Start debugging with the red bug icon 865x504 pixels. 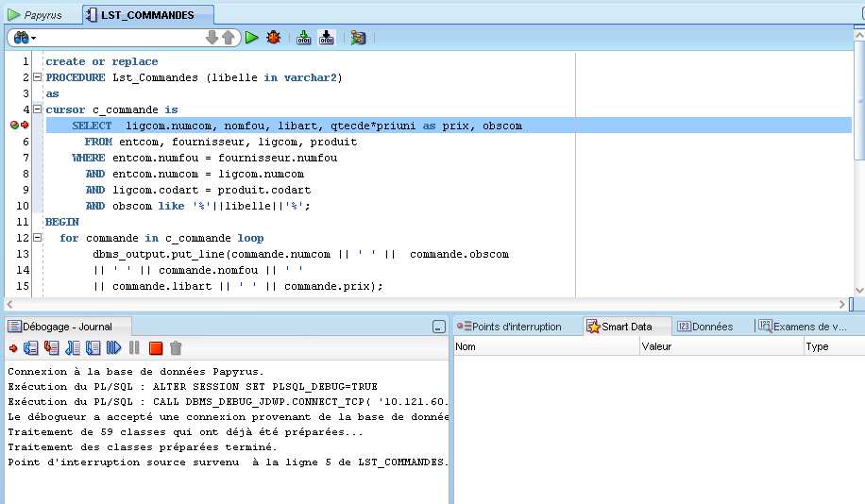tap(274, 38)
